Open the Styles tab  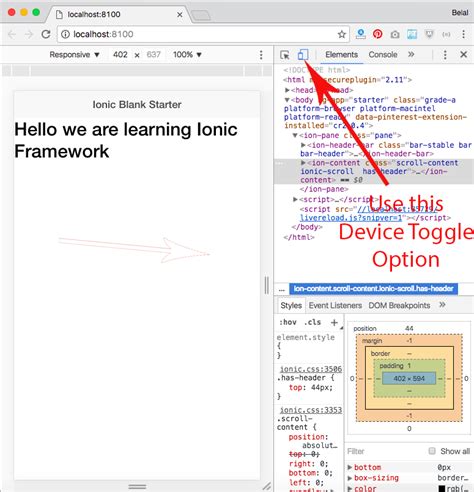click(291, 305)
